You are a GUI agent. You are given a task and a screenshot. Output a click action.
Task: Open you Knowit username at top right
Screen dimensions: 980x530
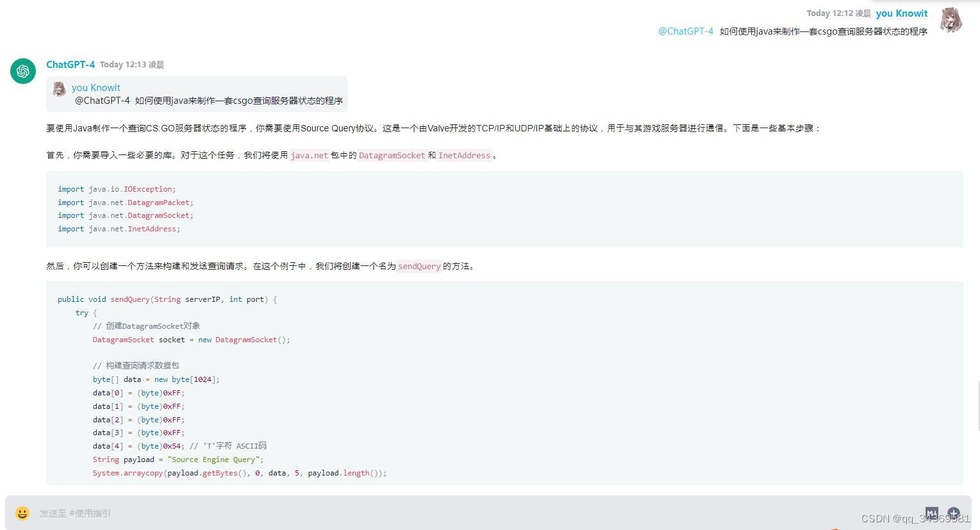[902, 13]
